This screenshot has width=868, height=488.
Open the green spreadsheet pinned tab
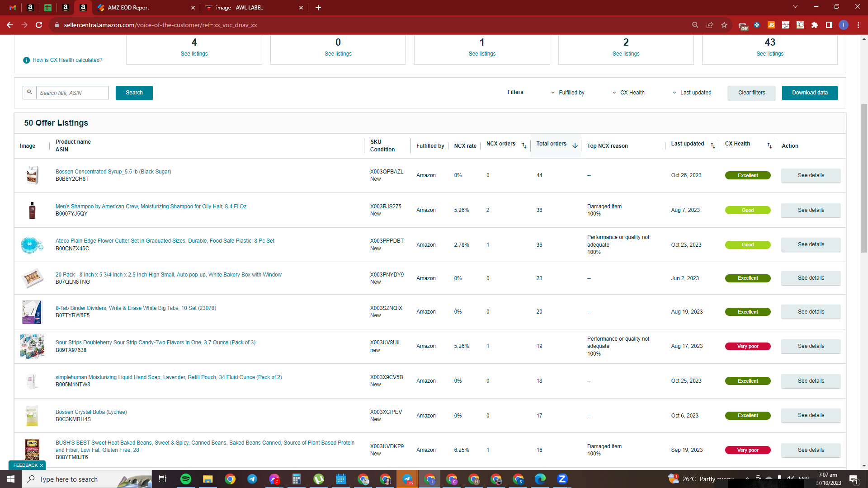tap(48, 8)
